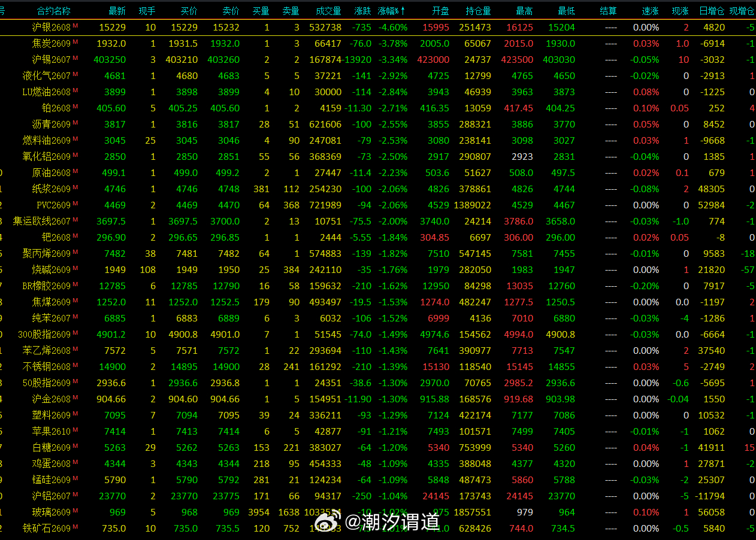Click 沪金2608 high price 919.68
The height and width of the screenshot is (540, 756).
click(519, 399)
